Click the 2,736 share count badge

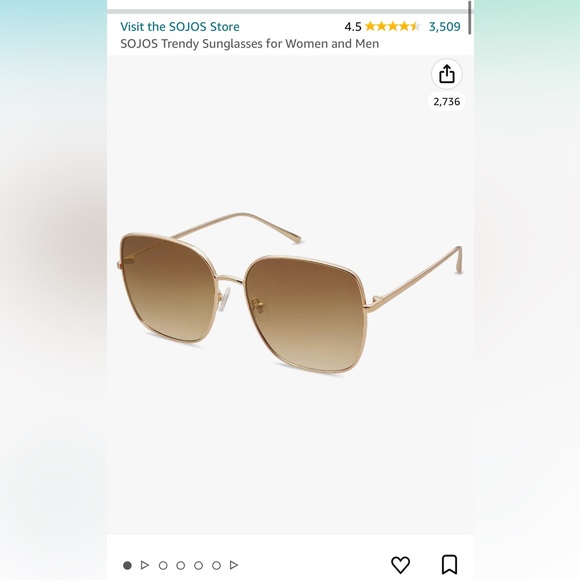click(446, 101)
